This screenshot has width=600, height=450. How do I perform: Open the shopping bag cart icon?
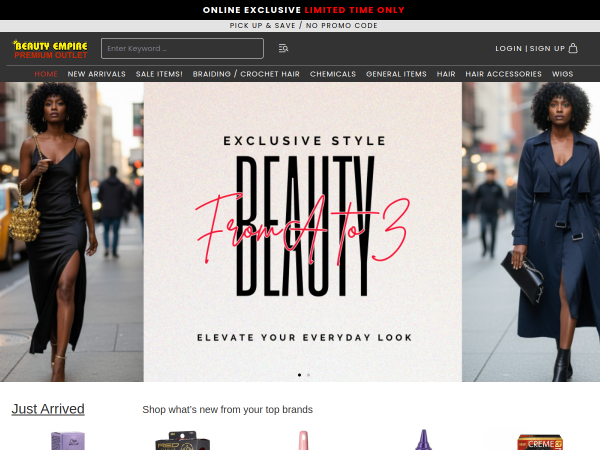(573, 48)
